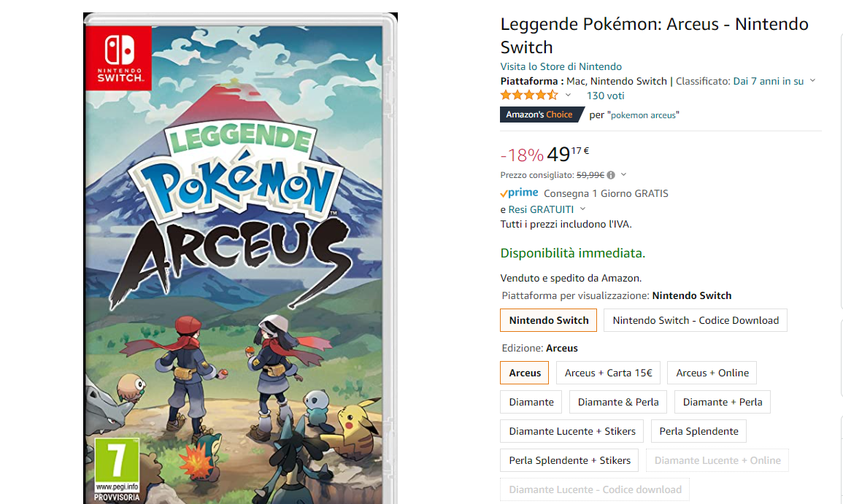Open Visita lo Store di Nintendo link

click(x=561, y=66)
